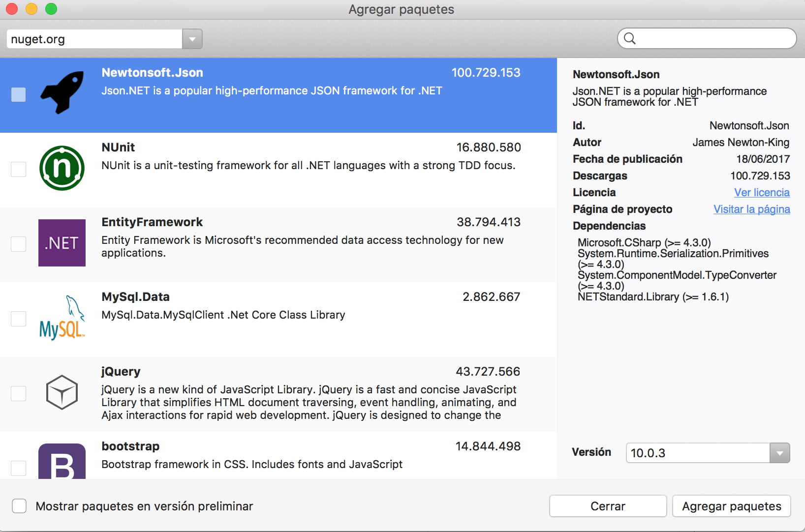Click the 18/06/2017 publication date
Screen dimensions: 805x532
point(763,159)
